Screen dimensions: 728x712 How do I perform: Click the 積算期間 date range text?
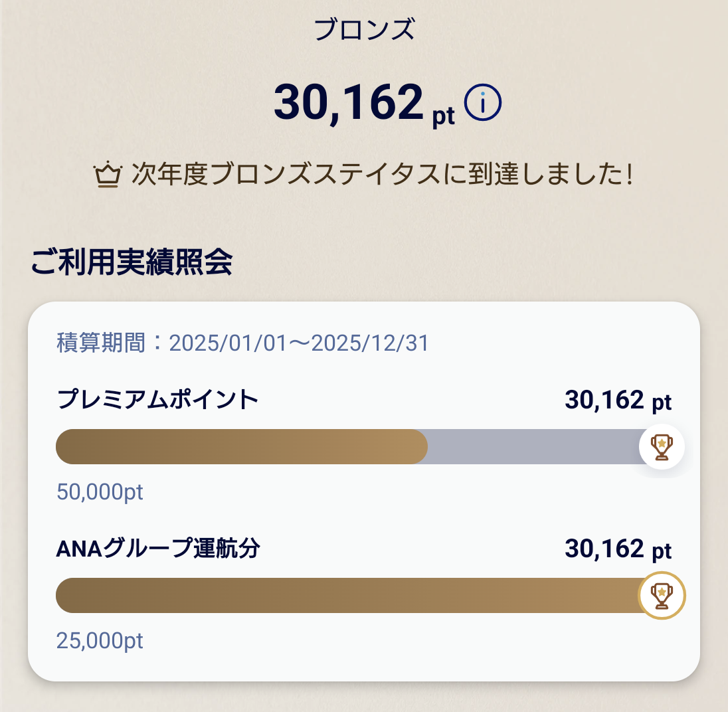tap(242, 343)
